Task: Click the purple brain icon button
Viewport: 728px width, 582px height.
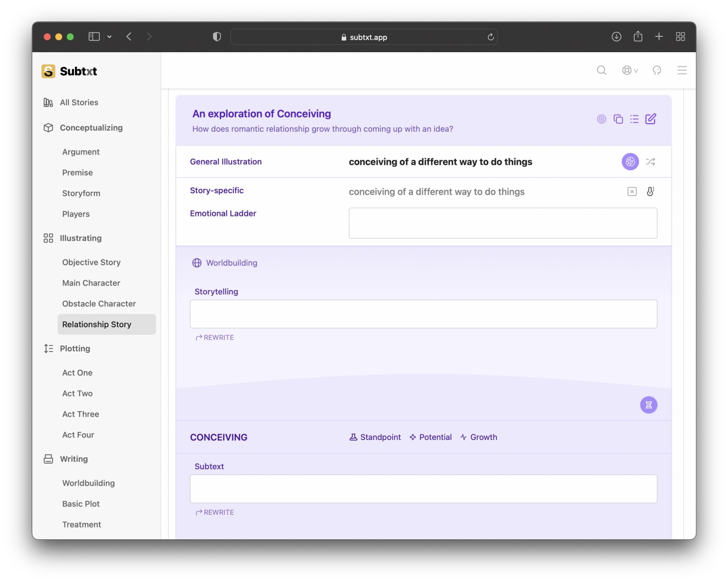Action: (630, 161)
